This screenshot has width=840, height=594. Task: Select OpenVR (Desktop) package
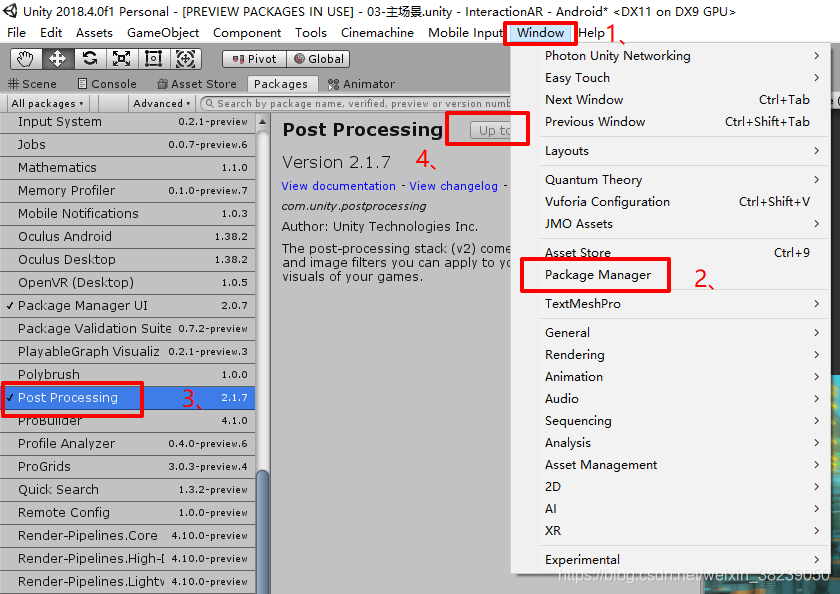128,282
